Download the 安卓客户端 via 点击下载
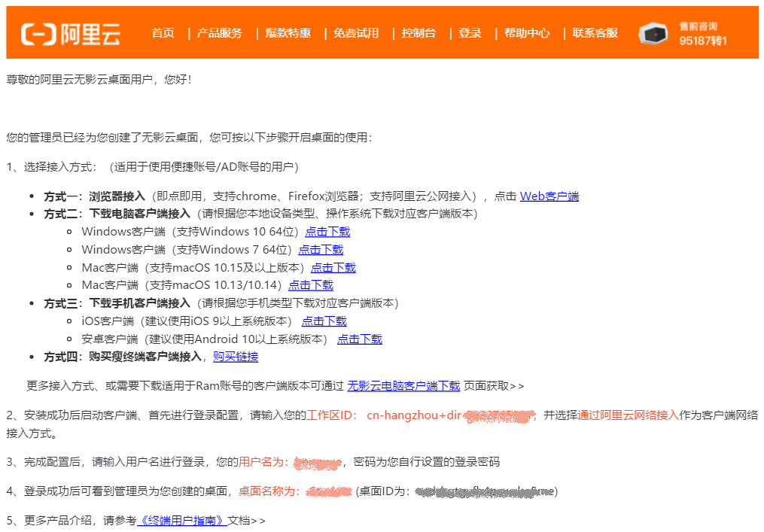 point(360,339)
